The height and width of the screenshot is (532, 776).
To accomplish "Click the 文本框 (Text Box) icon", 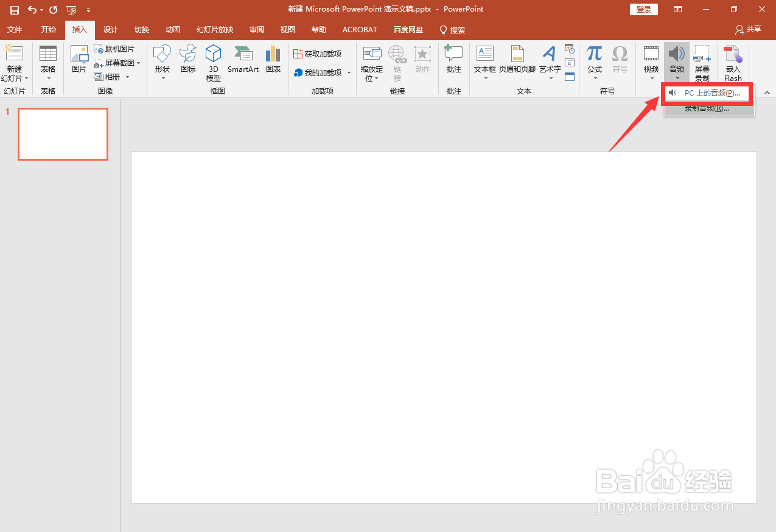I will (x=485, y=54).
